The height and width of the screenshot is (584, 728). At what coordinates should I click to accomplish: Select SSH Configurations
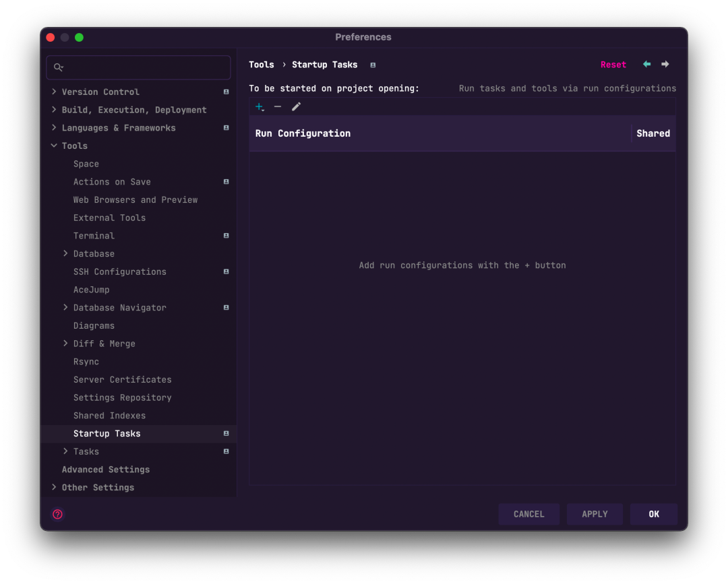click(x=120, y=272)
